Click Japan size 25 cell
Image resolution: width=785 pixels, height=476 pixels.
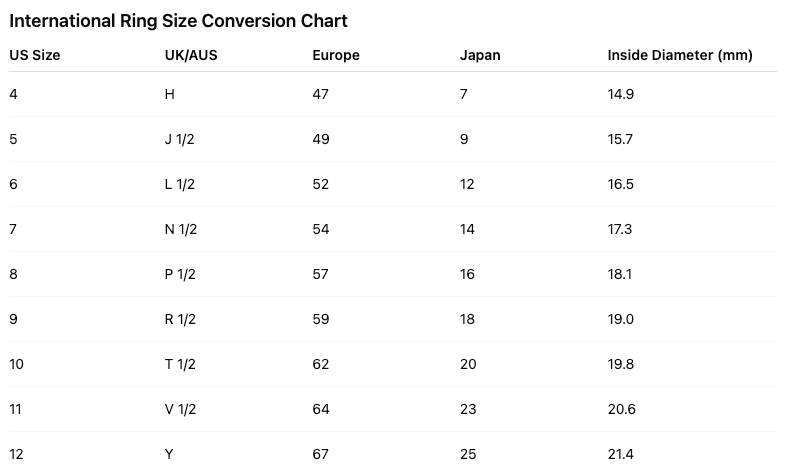pyautogui.click(x=468, y=454)
